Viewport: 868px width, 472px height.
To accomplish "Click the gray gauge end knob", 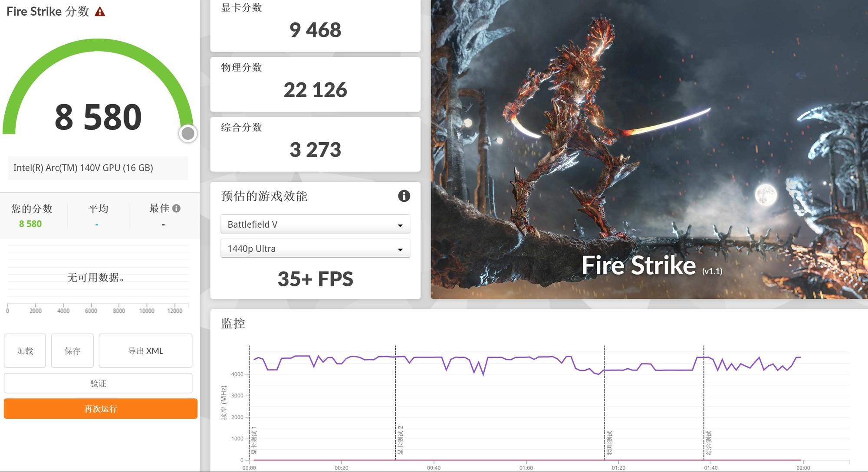I will tap(188, 134).
